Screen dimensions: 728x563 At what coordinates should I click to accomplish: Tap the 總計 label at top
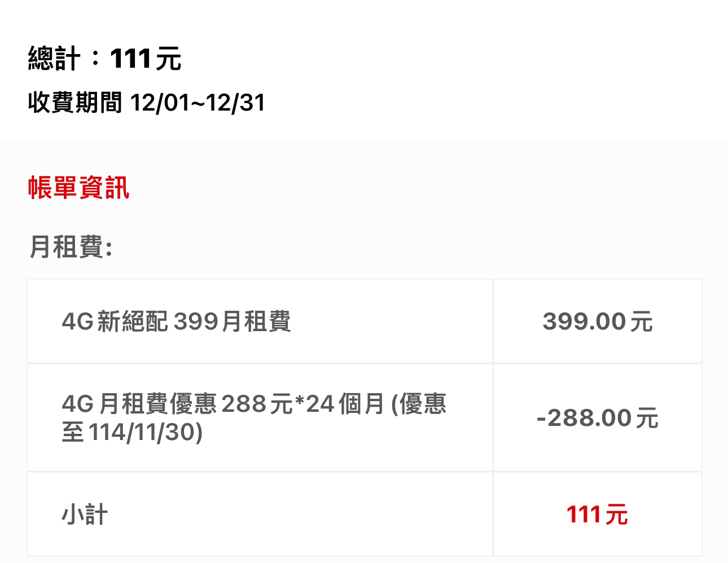click(54, 59)
